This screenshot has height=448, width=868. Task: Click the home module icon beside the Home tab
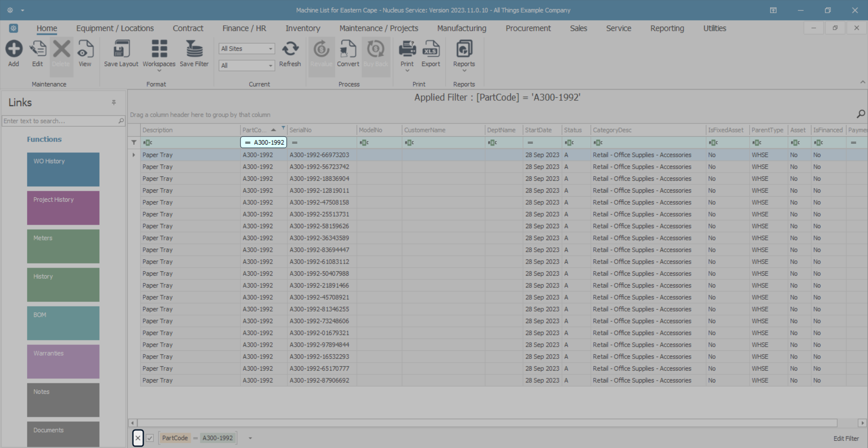click(x=14, y=28)
